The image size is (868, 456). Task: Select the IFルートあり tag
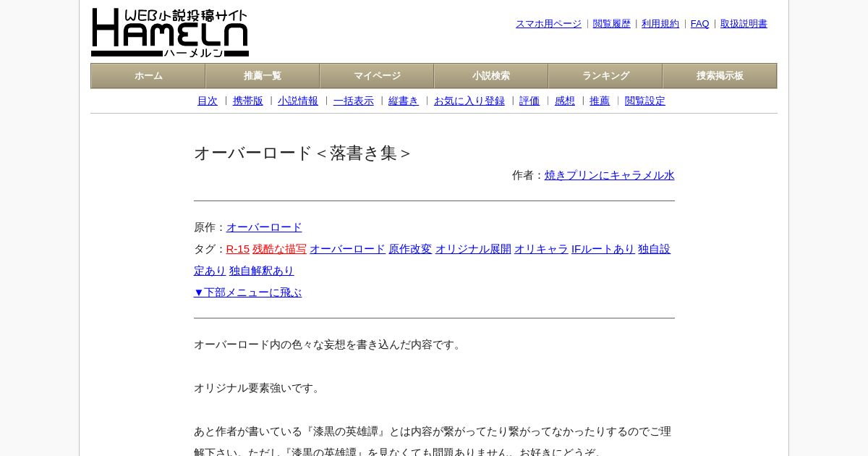click(x=603, y=249)
